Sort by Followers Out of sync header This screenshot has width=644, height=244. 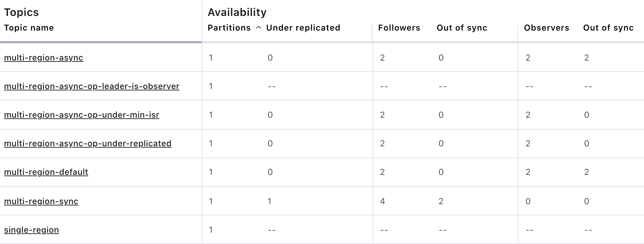click(462, 28)
